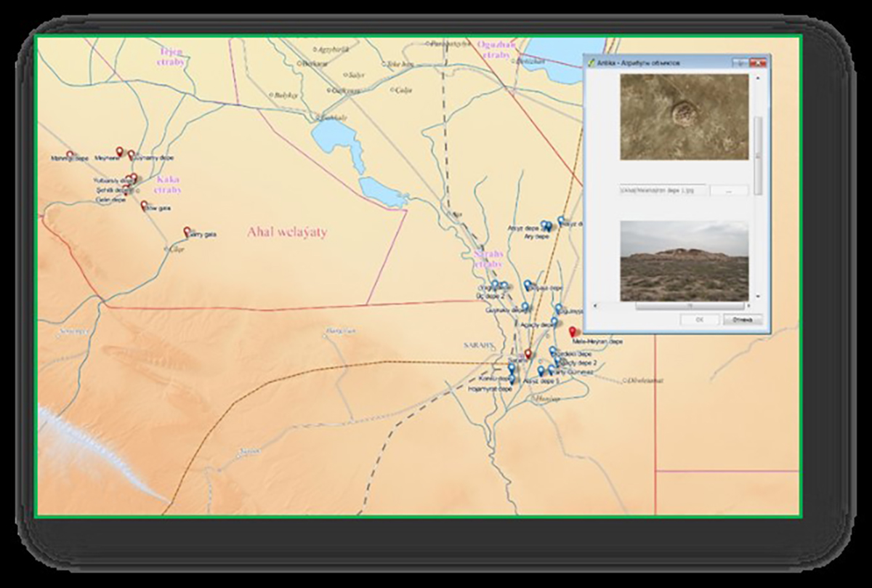This screenshot has width=872, height=588.
Task: Click the scroll-left arrow in the dialog
Action: (x=597, y=306)
